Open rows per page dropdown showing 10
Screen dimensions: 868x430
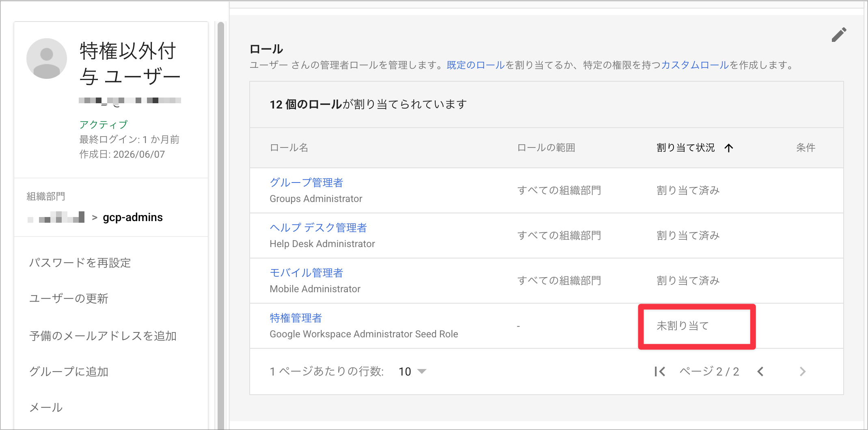coord(412,371)
